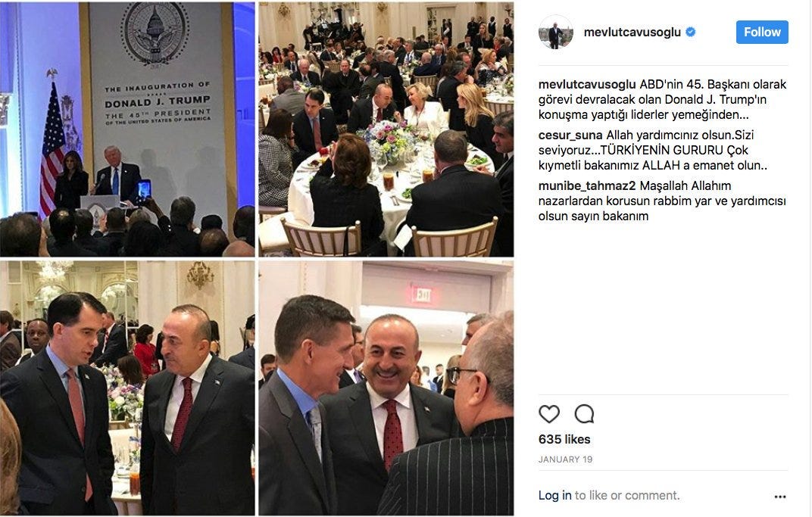Select the photo of two men talking
This screenshot has height=517, width=812.
[127, 388]
